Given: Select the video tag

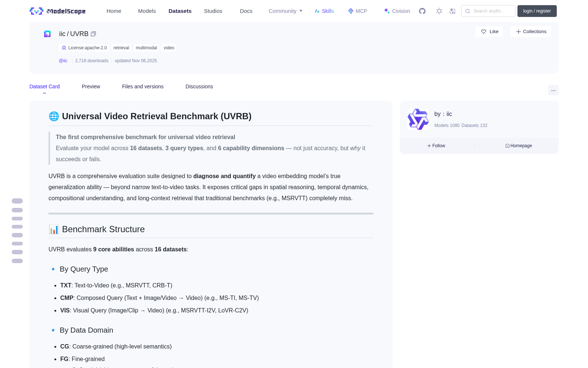Looking at the screenshot, I should tap(169, 48).
